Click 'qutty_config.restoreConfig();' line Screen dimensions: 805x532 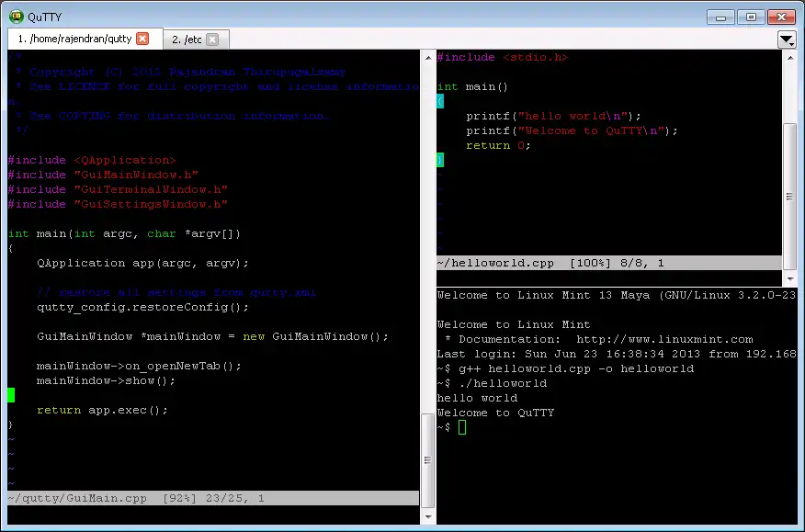click(142, 307)
